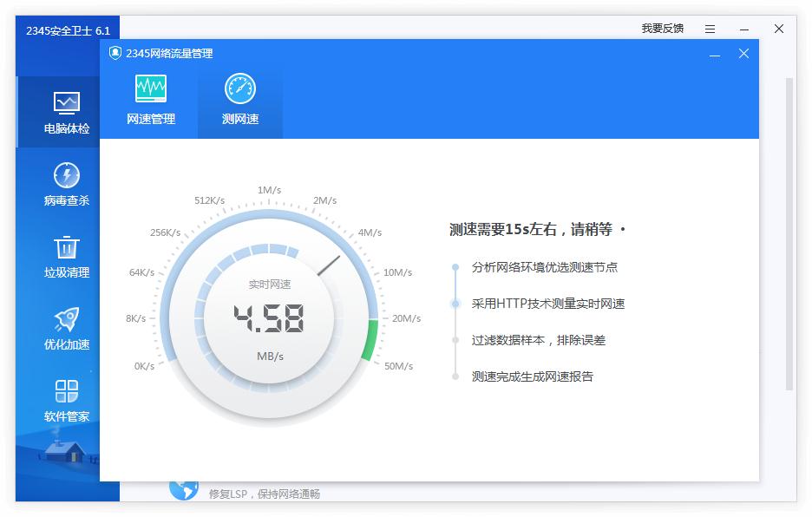Click the globe icon beside 修复LSP
Viewport: 812px width, 517px height.
point(182,489)
